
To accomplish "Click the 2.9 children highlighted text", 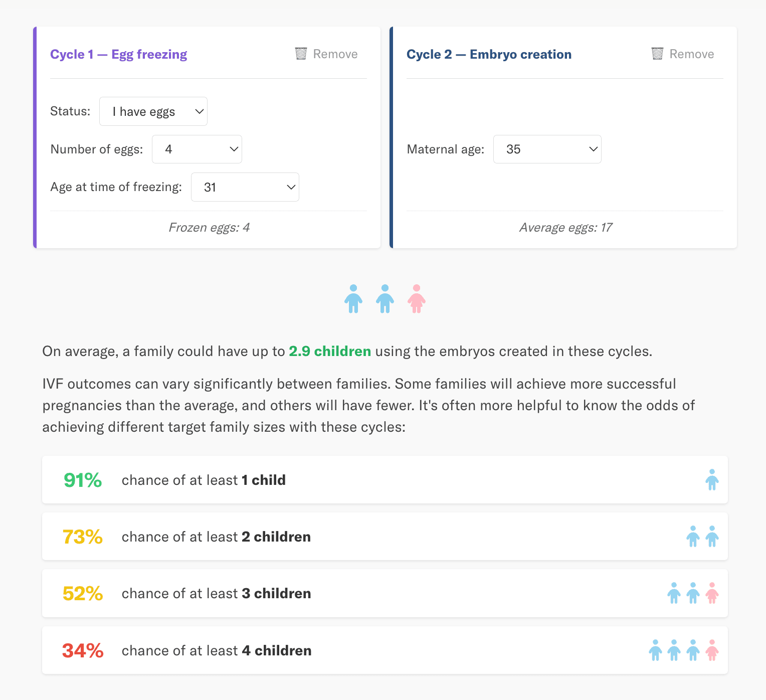I will tap(330, 351).
